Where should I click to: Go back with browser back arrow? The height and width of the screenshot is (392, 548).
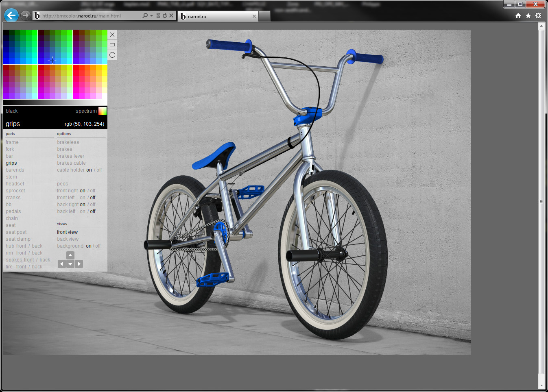point(11,15)
